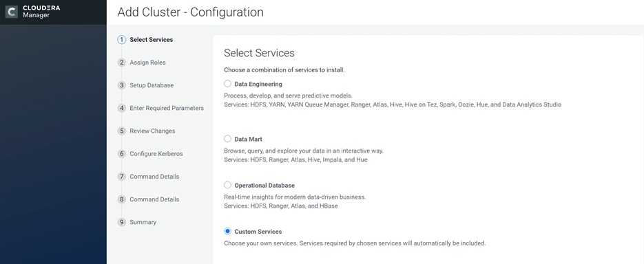Go to step 1 Select Services
The image size is (644, 264).
pos(145,40)
